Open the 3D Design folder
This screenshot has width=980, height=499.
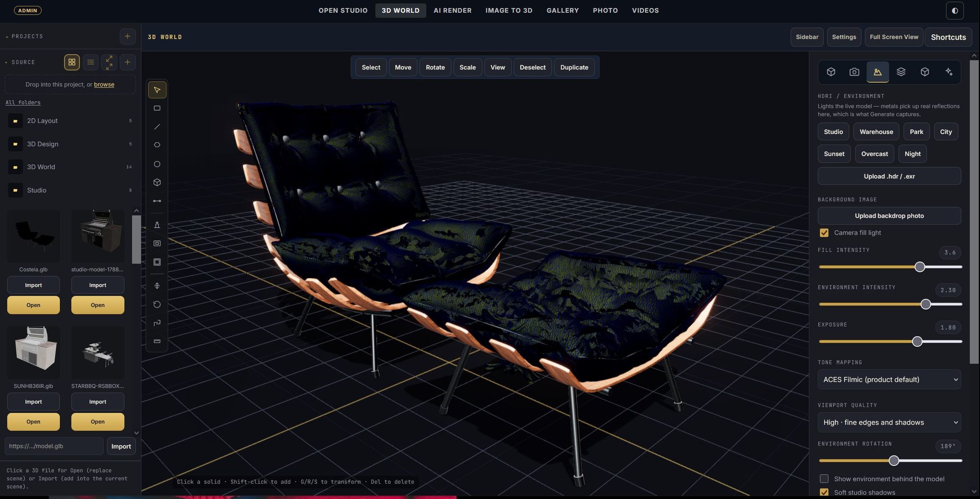pyautogui.click(x=70, y=144)
